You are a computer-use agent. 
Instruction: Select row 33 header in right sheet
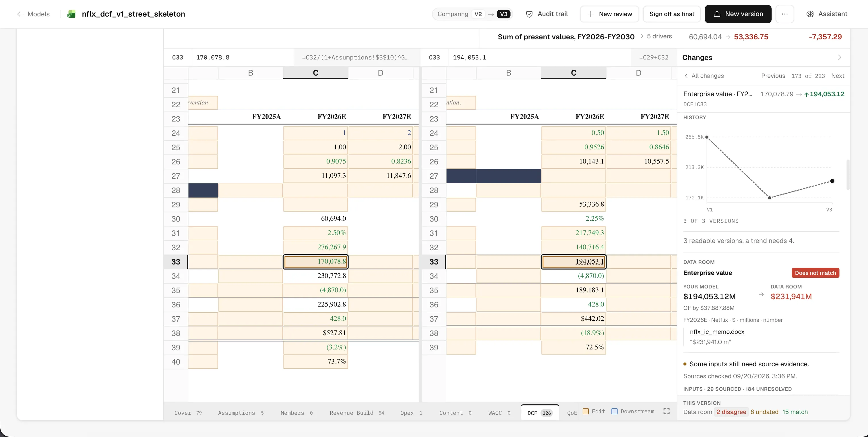(434, 262)
